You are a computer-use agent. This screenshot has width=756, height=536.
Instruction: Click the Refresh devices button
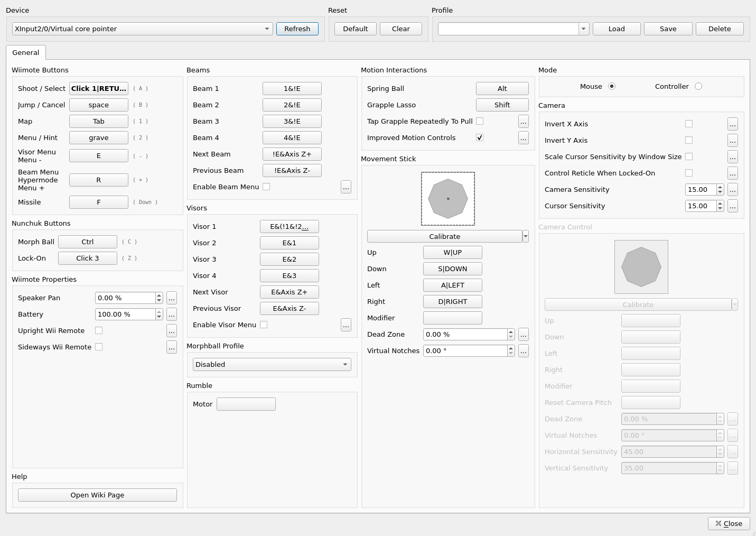click(297, 29)
